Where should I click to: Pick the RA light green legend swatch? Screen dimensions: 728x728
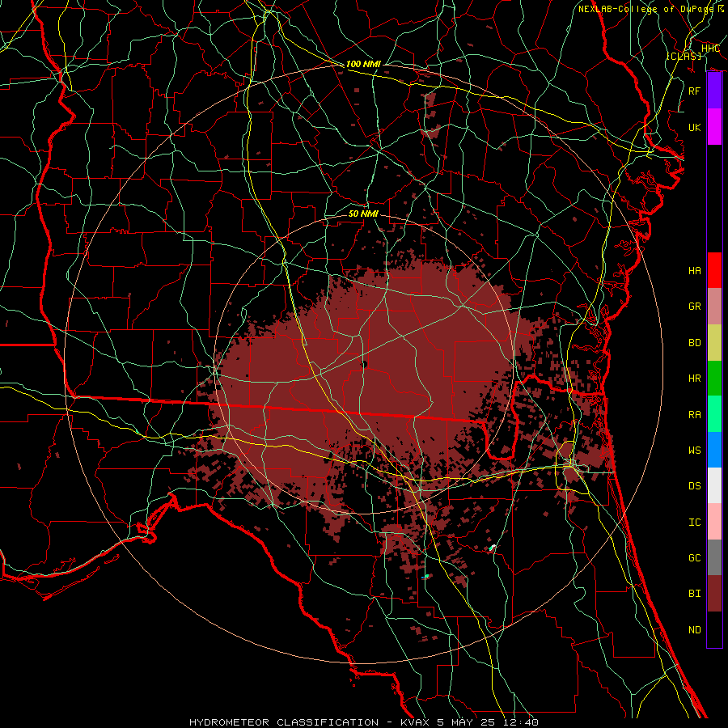click(714, 413)
